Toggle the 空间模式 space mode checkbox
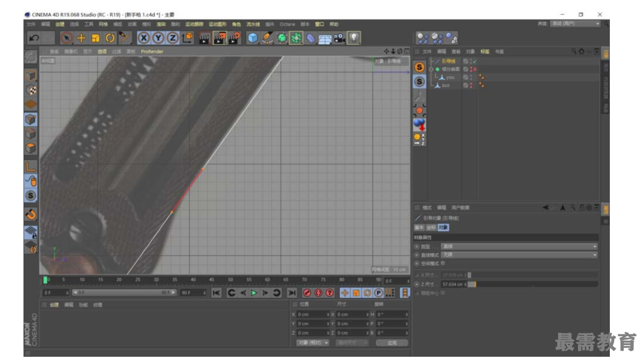Viewport: 640px width, 364px height. click(443, 263)
